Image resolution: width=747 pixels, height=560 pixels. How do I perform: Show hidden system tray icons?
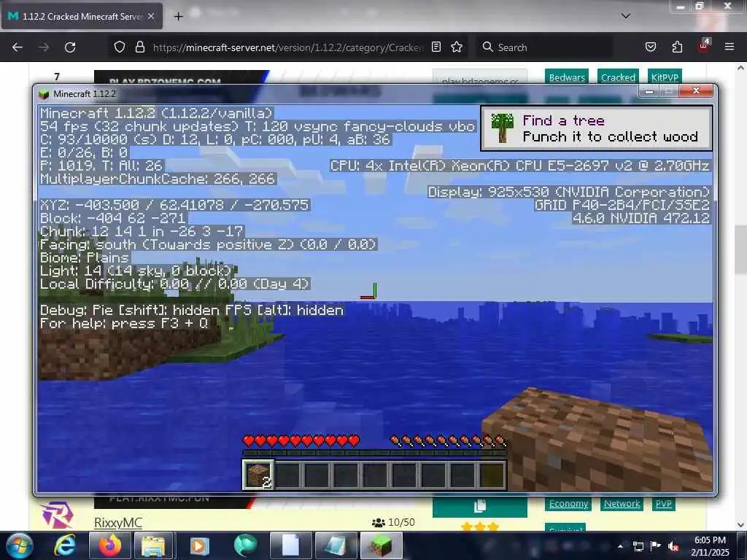[620, 546]
